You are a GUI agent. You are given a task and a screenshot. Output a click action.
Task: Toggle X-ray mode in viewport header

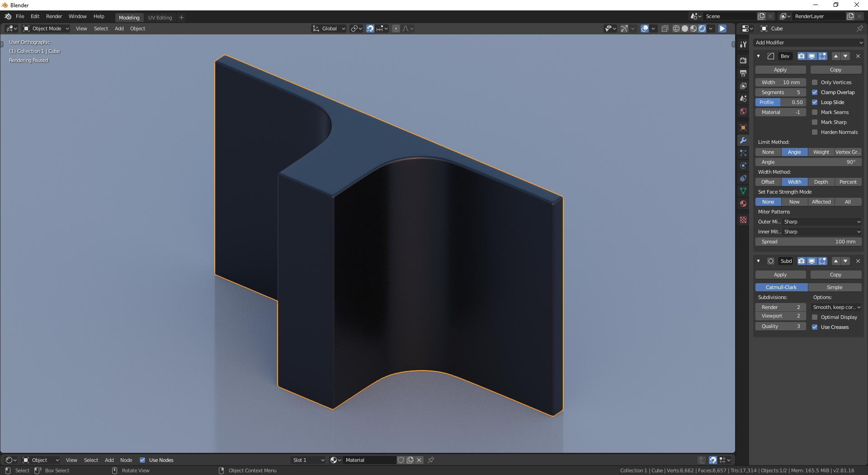[x=665, y=28]
